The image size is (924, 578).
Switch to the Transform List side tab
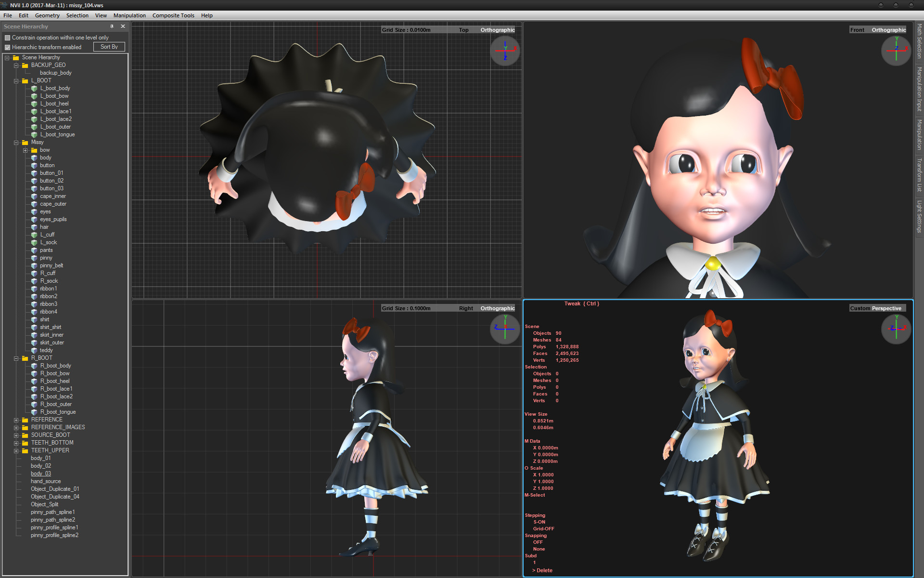(919, 177)
